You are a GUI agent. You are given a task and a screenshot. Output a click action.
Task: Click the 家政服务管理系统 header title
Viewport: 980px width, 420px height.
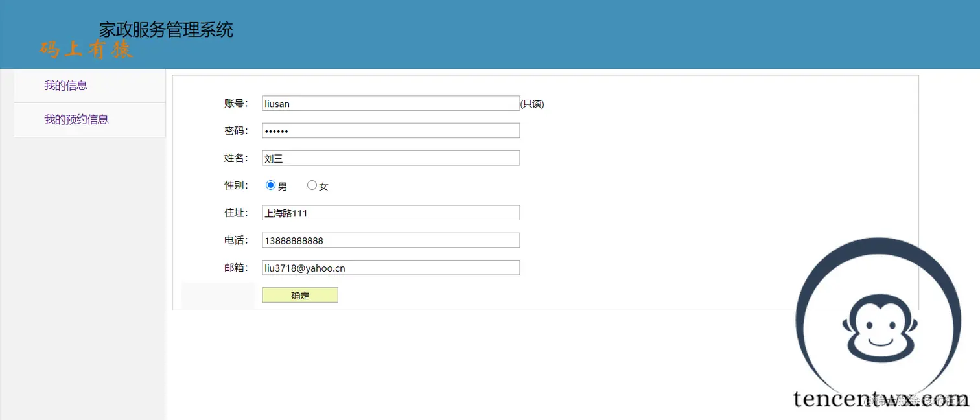(166, 30)
